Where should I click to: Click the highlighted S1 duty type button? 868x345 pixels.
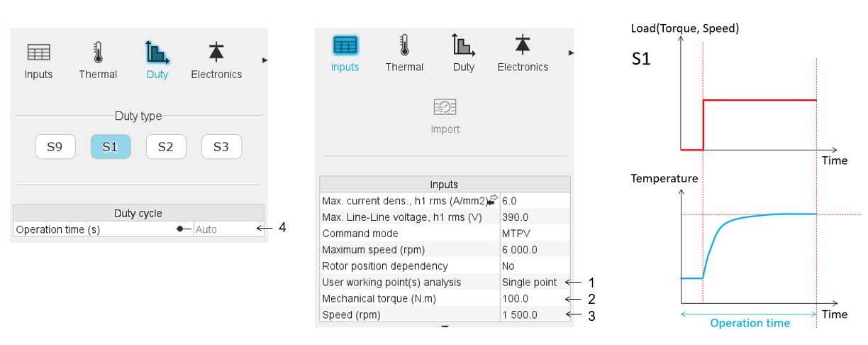pyautogui.click(x=110, y=147)
